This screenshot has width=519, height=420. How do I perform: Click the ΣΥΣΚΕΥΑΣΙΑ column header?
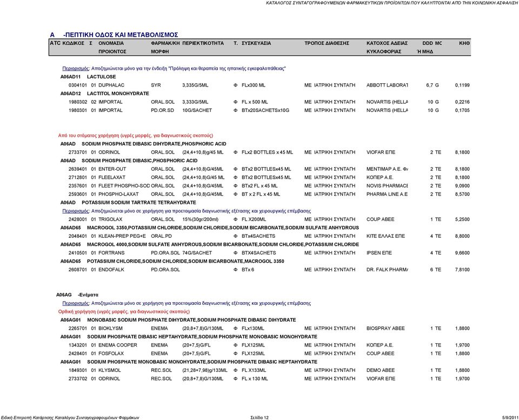point(256,43)
